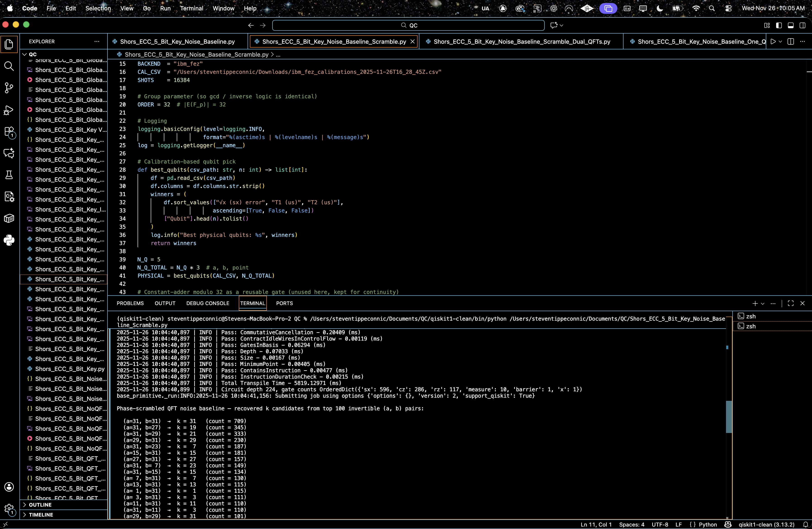Open the Accounts menu icon

click(x=9, y=487)
